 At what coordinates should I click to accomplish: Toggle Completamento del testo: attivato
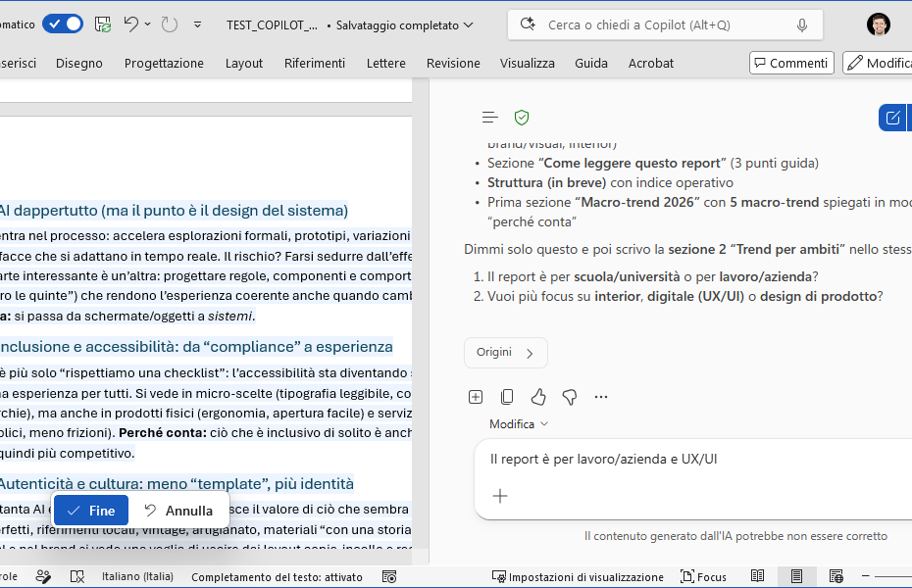[277, 577]
